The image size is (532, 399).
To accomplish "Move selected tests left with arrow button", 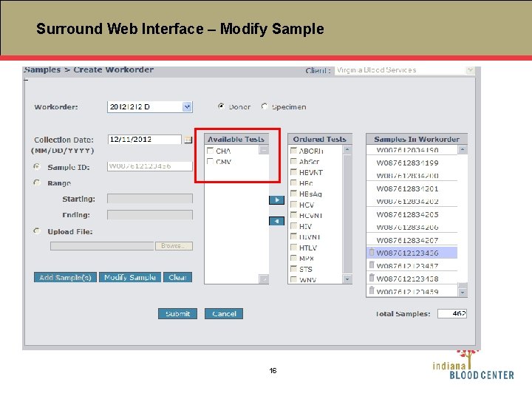I will (276, 221).
